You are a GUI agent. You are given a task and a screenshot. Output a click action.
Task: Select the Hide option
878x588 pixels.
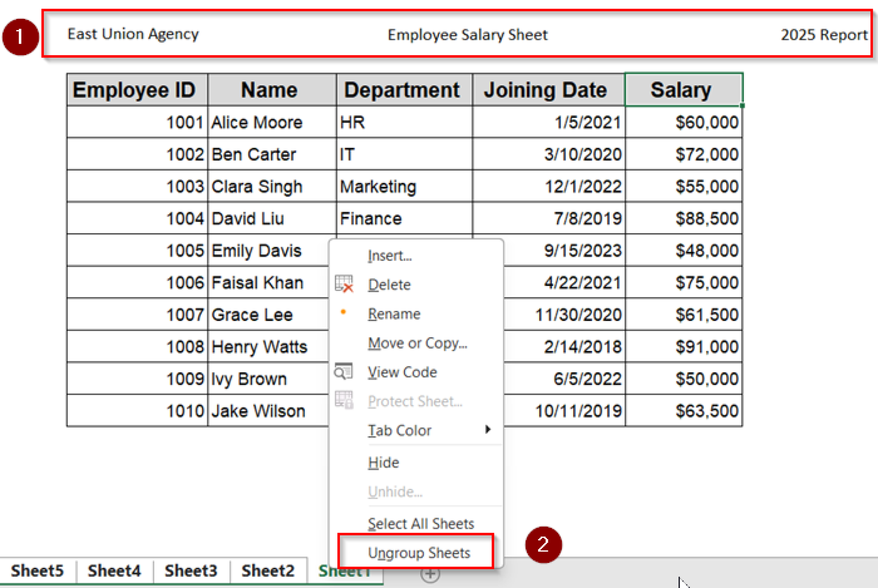point(383,462)
